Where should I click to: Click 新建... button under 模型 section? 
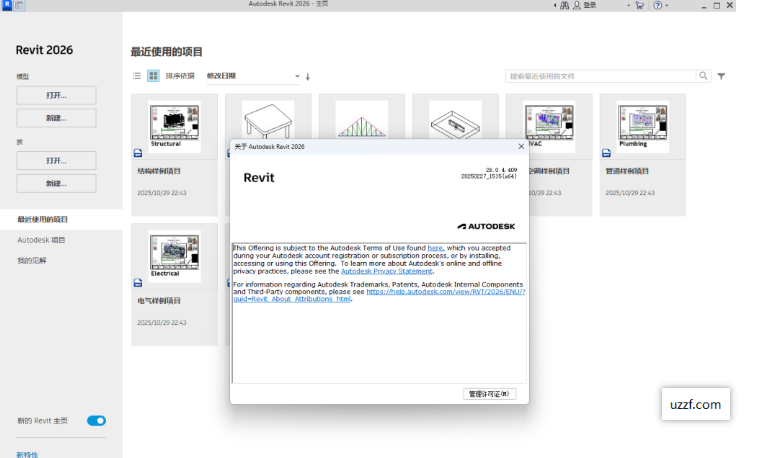[x=56, y=118]
